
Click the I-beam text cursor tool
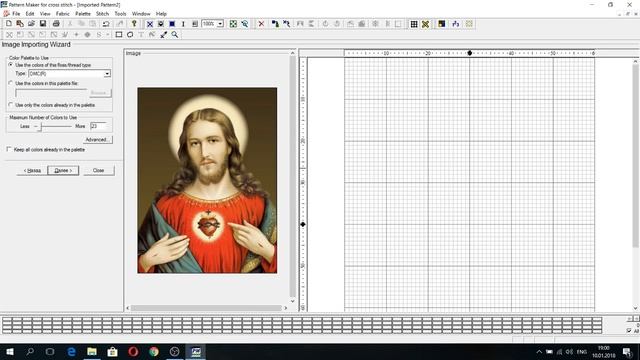[x=183, y=24]
